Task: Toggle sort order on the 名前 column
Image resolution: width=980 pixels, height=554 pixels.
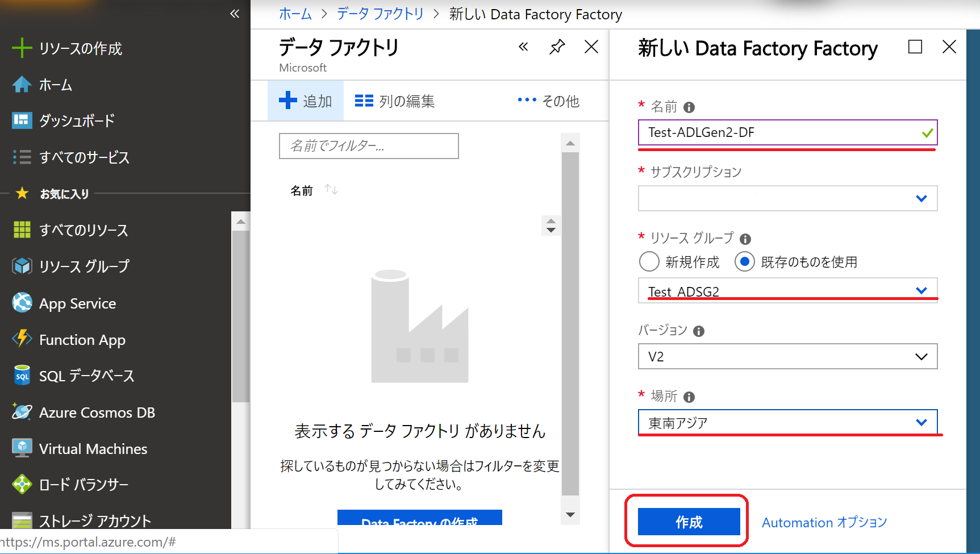Action: pyautogui.click(x=331, y=189)
